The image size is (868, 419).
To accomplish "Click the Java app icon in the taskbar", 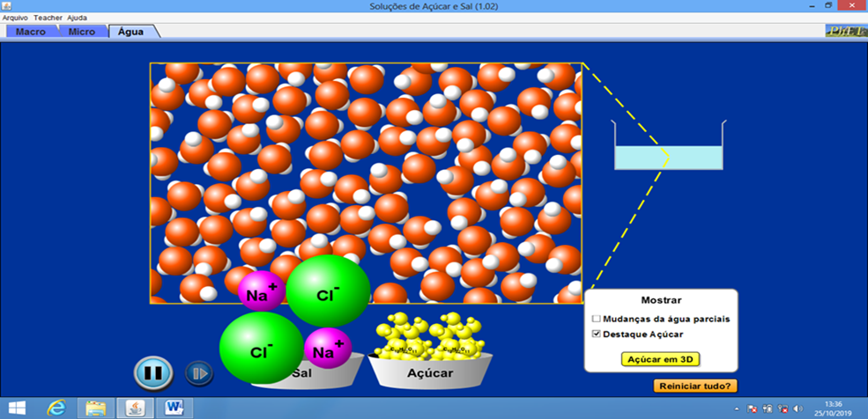I will coord(135,408).
